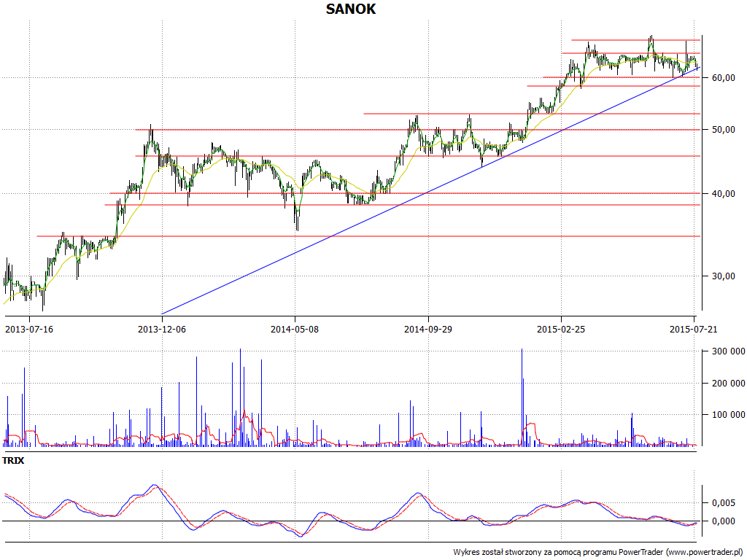Click the 200 000 volume axis label
The height and width of the screenshot is (560, 747).
[729, 384]
